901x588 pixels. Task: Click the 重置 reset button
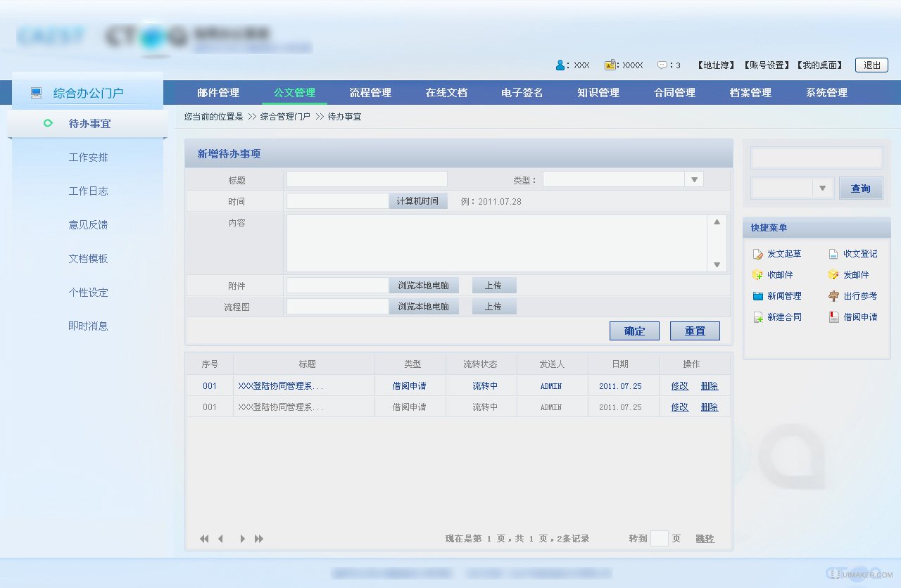(695, 331)
